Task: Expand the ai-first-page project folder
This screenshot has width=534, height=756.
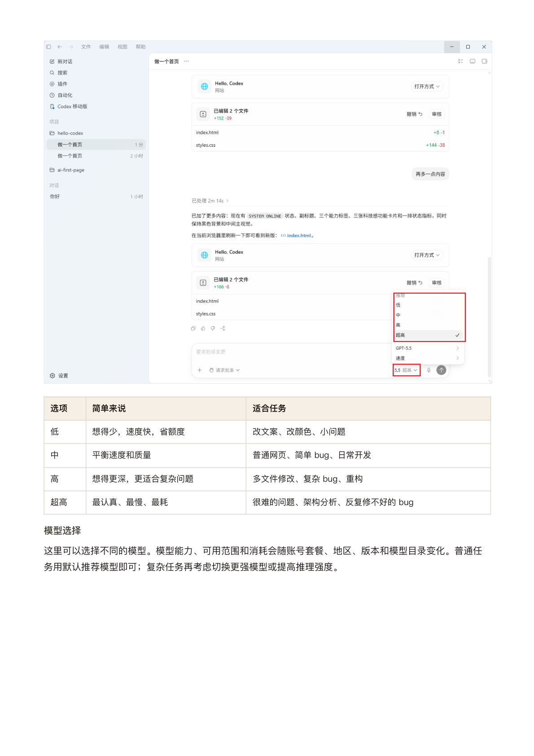Action: coord(67,170)
